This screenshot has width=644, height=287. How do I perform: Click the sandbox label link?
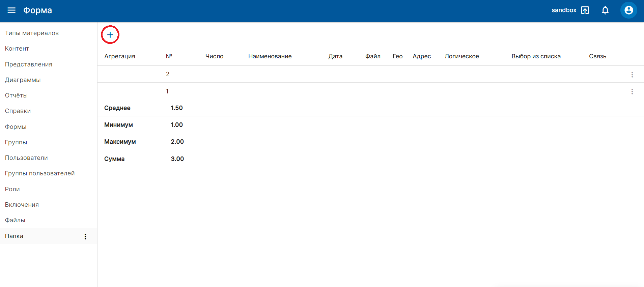click(564, 10)
